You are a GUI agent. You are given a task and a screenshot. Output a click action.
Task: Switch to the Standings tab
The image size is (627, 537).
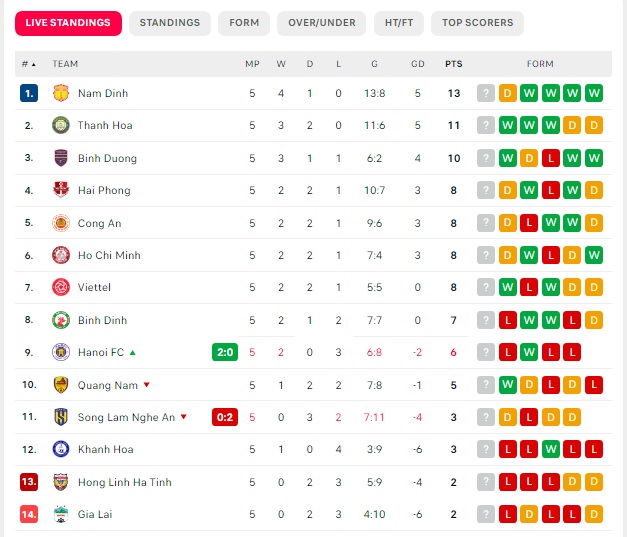(x=169, y=23)
